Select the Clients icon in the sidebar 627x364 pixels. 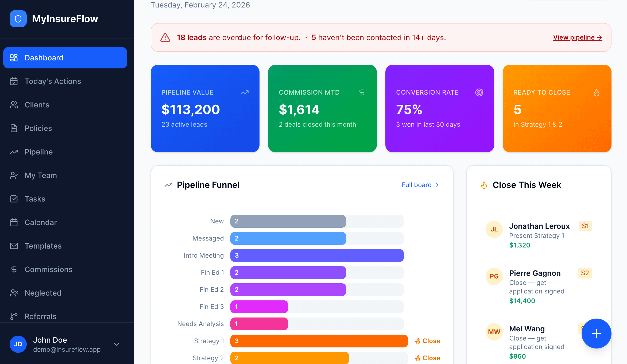pos(14,105)
